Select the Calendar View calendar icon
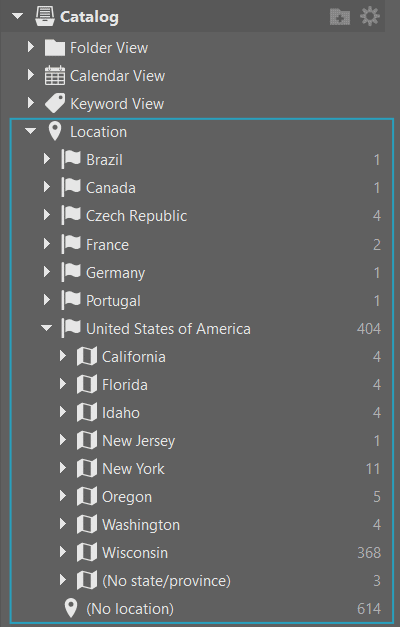 [55, 76]
